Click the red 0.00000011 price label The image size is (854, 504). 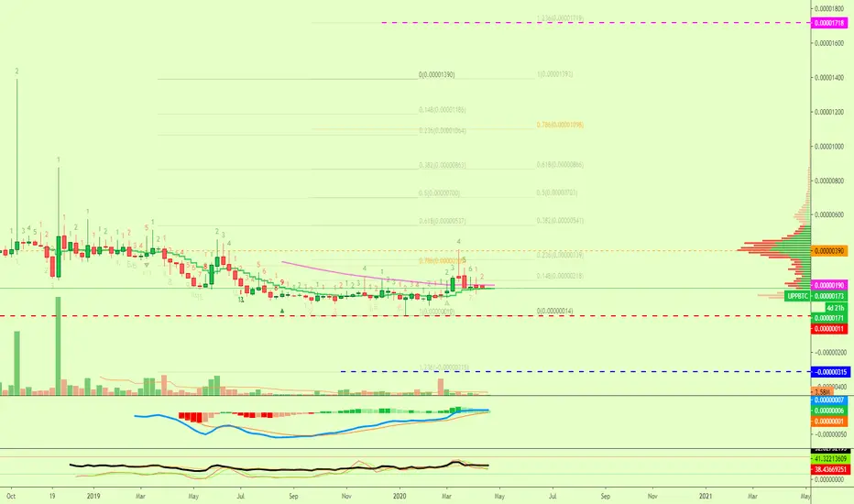click(x=829, y=329)
